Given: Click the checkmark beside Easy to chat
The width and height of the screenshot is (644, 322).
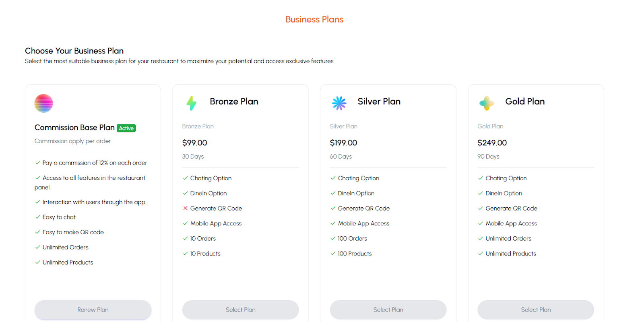Looking at the screenshot, I should tap(37, 217).
